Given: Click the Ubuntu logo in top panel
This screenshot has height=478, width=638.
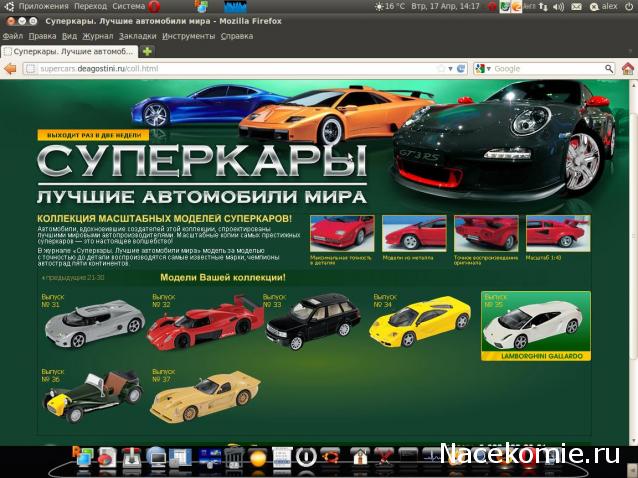Looking at the screenshot, I should click(x=9, y=6).
